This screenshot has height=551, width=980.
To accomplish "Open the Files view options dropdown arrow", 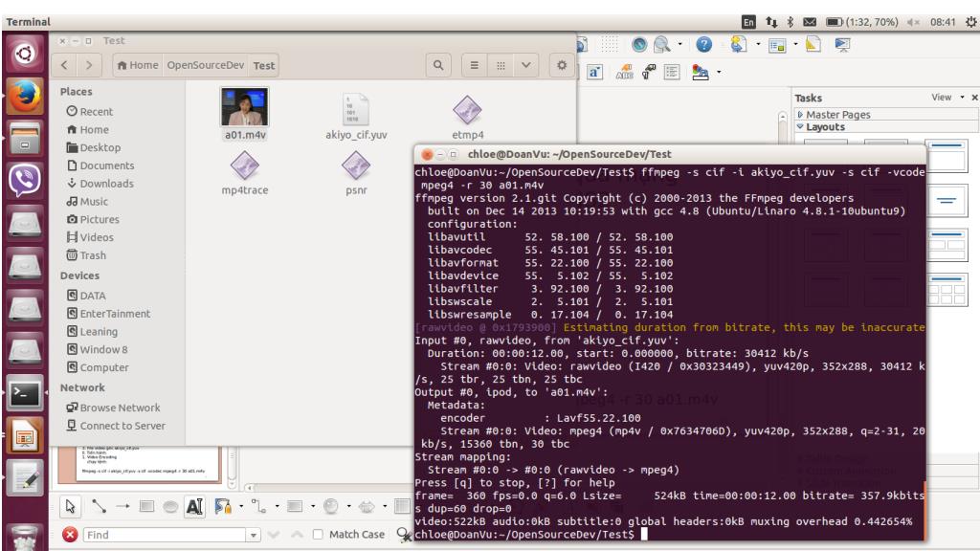I will (x=526, y=65).
